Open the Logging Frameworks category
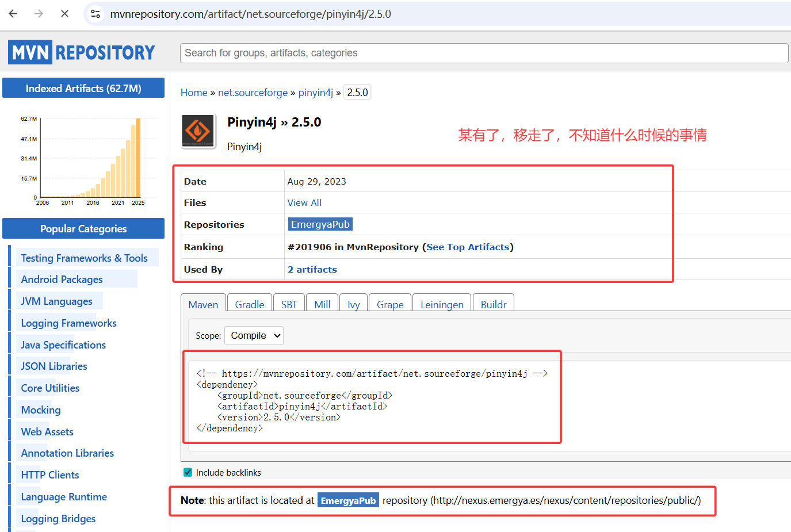 pyautogui.click(x=68, y=323)
